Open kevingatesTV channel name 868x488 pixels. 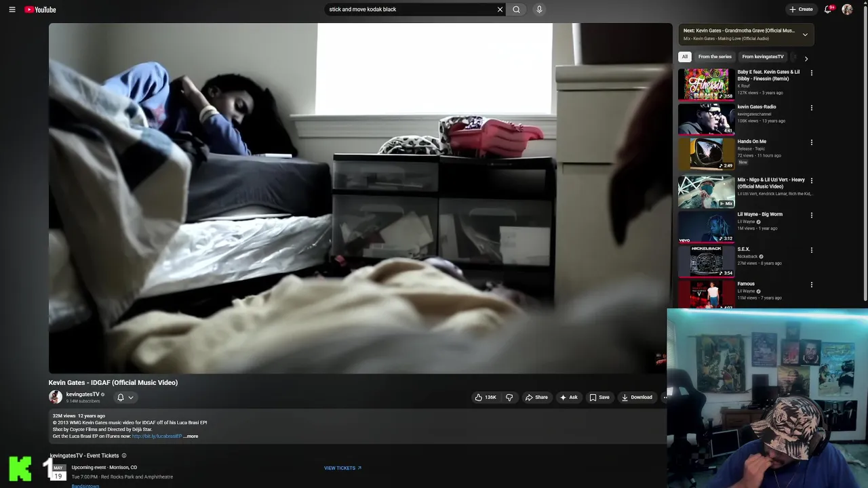tap(83, 394)
